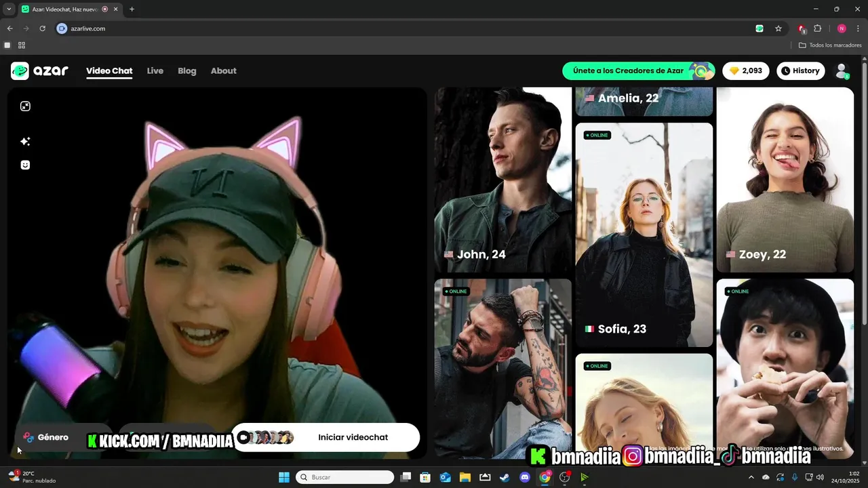868x488 pixels.
Task: Open Discord from the taskbar
Action: click(524, 477)
